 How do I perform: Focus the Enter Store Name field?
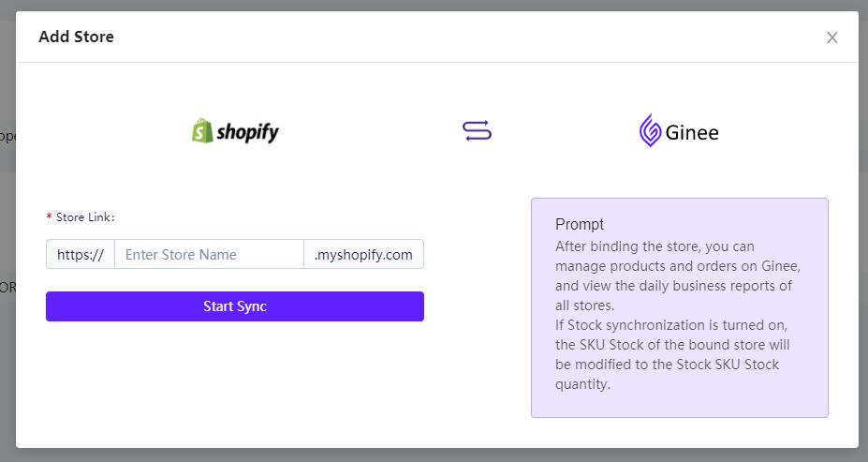click(x=209, y=254)
